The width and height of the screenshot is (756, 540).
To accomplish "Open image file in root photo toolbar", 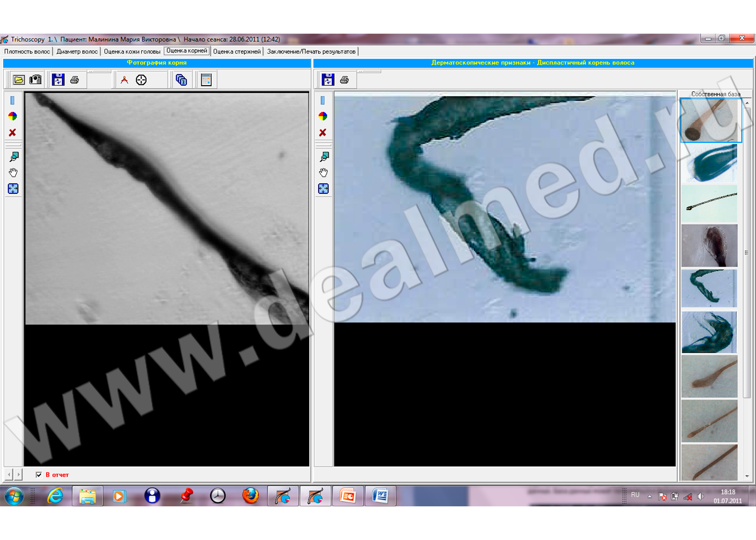I will (x=19, y=80).
